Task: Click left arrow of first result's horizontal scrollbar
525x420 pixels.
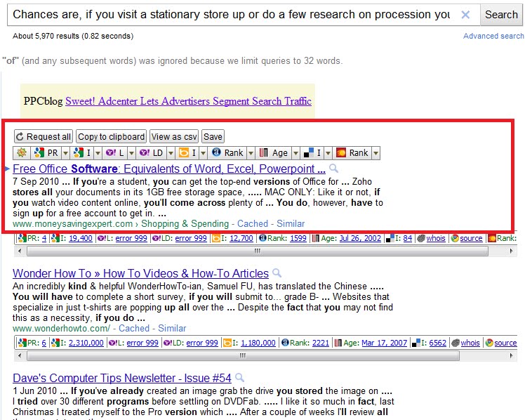Action: 20,251
